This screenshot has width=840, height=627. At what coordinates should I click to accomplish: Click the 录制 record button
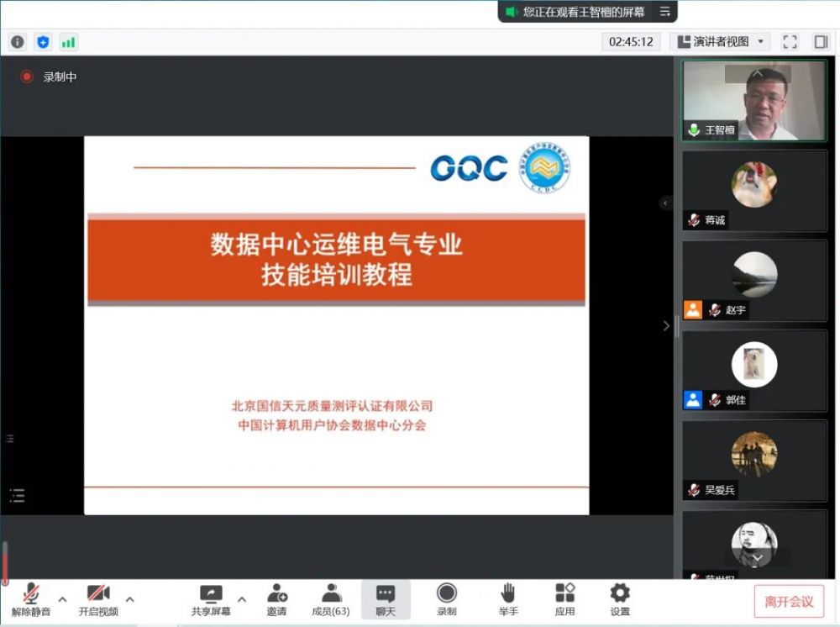click(x=446, y=599)
